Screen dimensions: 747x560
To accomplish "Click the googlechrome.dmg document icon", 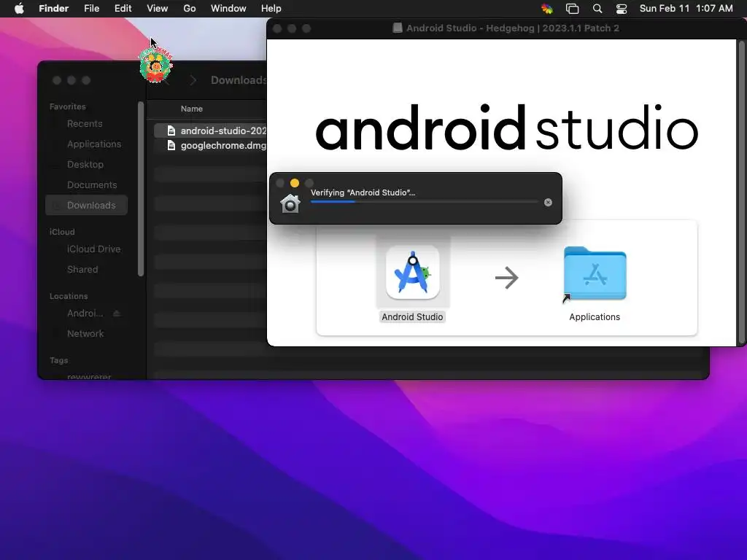I will tap(171, 145).
